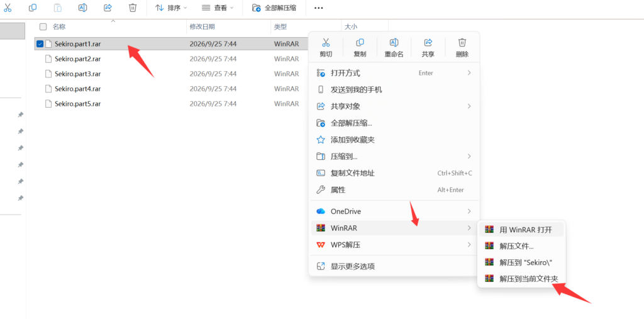Click the Cut scissors icon in the top toolbar

click(x=8, y=8)
